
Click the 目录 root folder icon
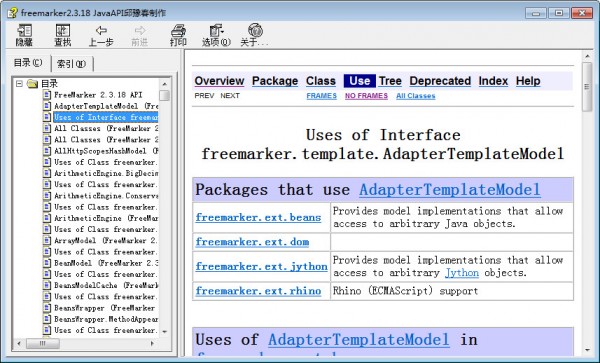click(33, 83)
